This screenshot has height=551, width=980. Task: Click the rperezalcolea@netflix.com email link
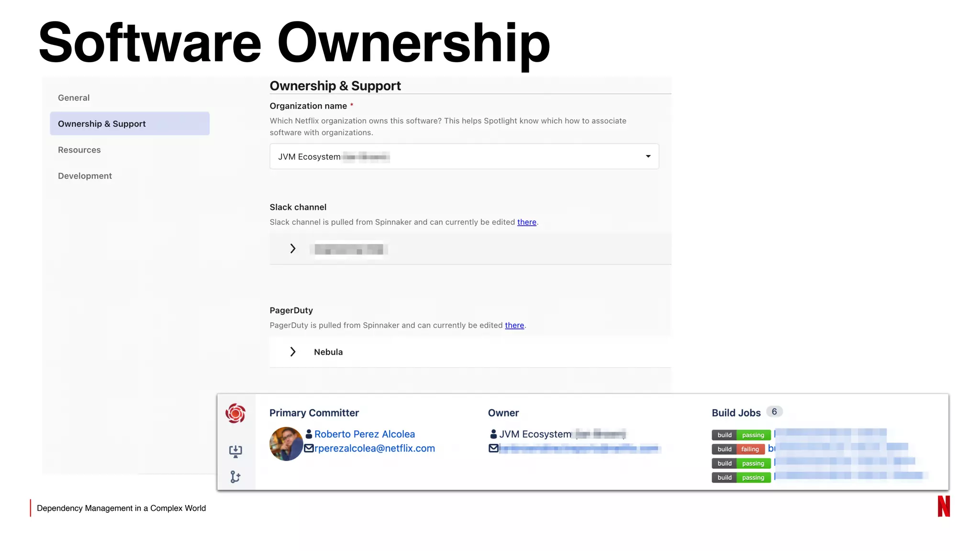[x=375, y=449]
